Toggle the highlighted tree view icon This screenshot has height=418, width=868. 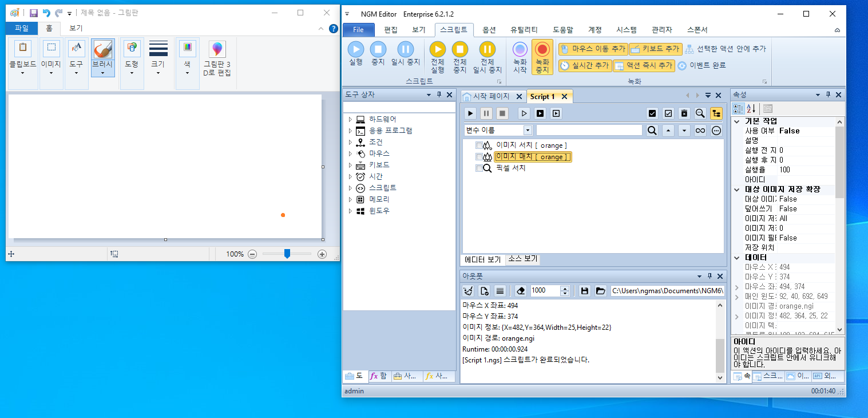(716, 113)
